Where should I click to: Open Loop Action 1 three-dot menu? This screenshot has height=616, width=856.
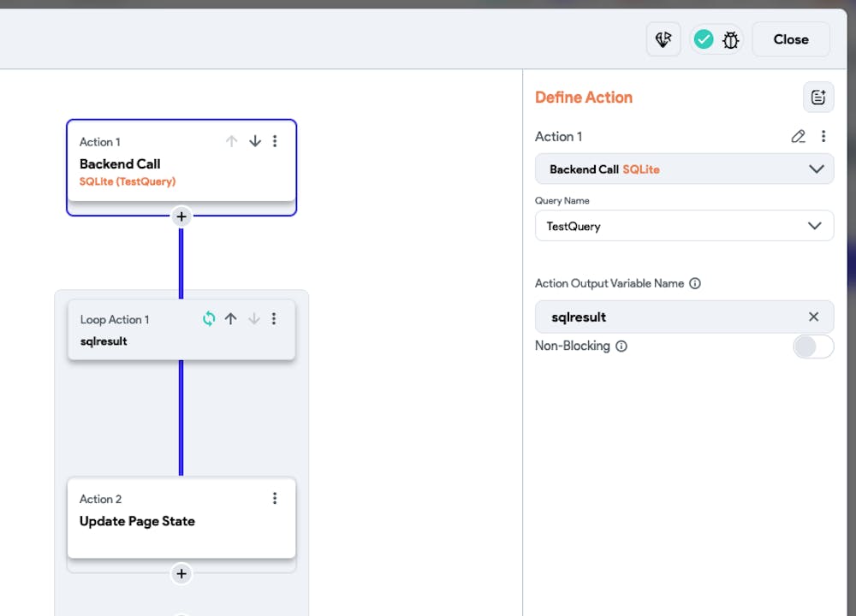pos(274,319)
